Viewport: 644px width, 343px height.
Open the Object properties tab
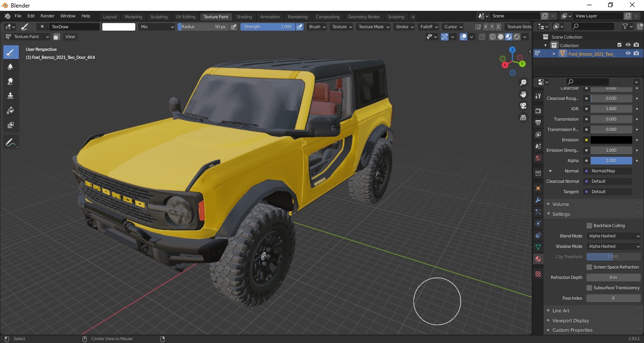[538, 188]
